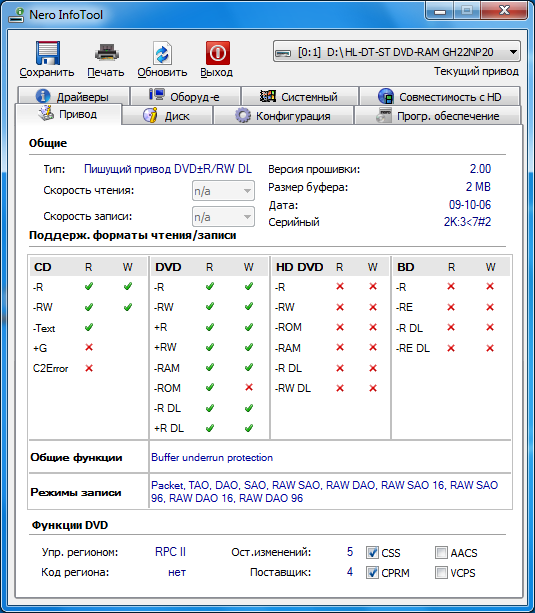Click the Ост.изменений value 5

pos(350,552)
